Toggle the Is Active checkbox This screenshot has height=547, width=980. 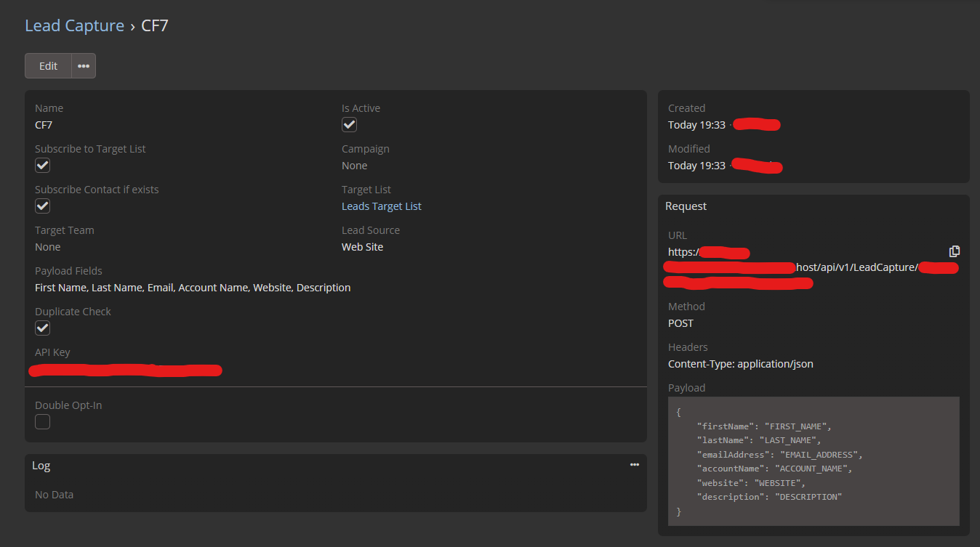[350, 125]
